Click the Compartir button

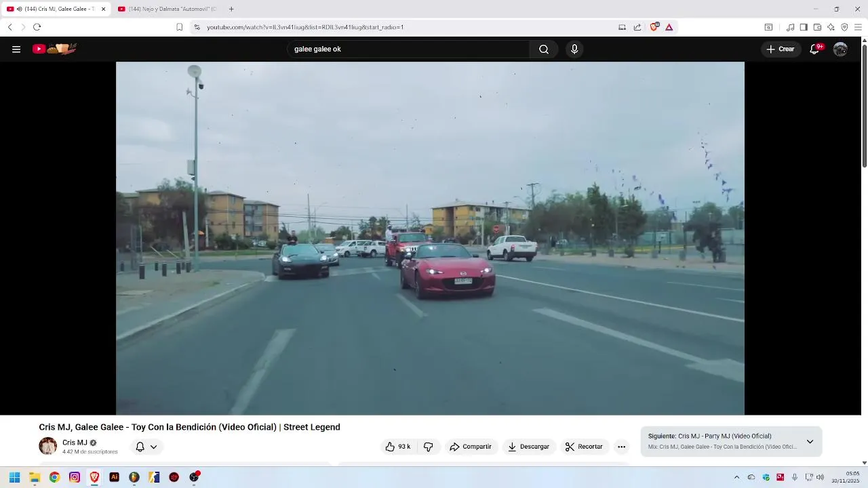(471, 447)
